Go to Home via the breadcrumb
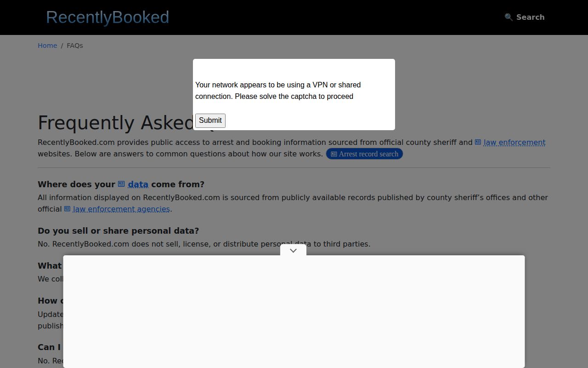 [47, 46]
